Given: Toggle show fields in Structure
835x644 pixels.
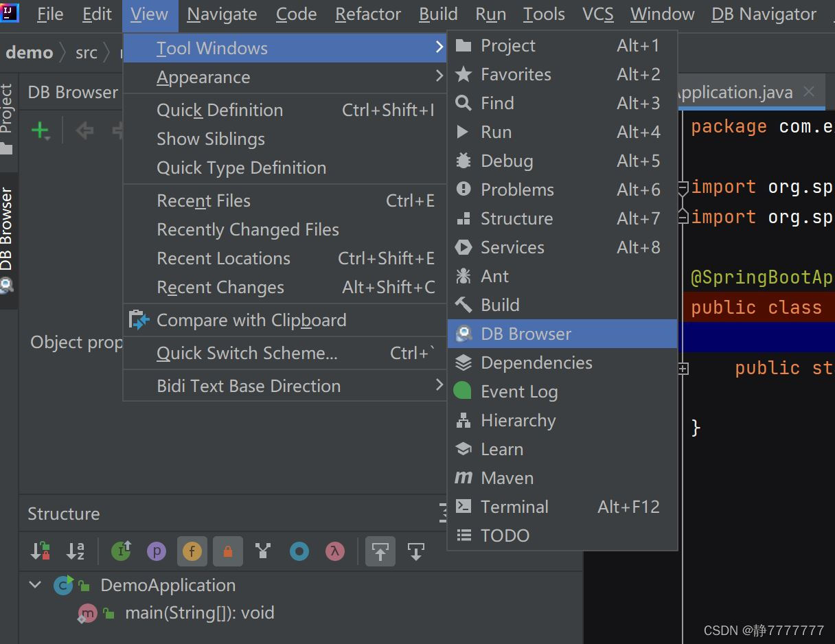Looking at the screenshot, I should tap(192, 551).
